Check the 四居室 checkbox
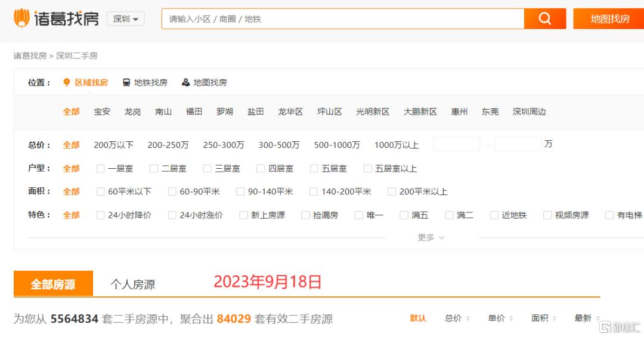Viewport: 644px width, 337px height. pos(261,168)
